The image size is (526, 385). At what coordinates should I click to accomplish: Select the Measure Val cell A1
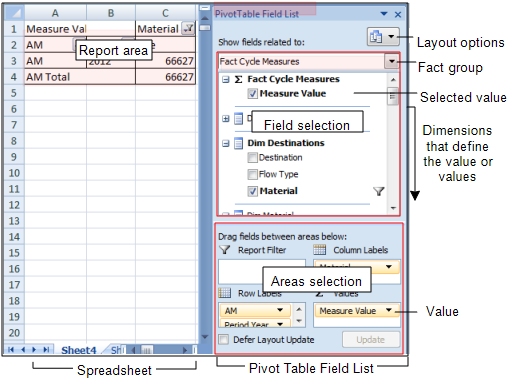click(55, 29)
